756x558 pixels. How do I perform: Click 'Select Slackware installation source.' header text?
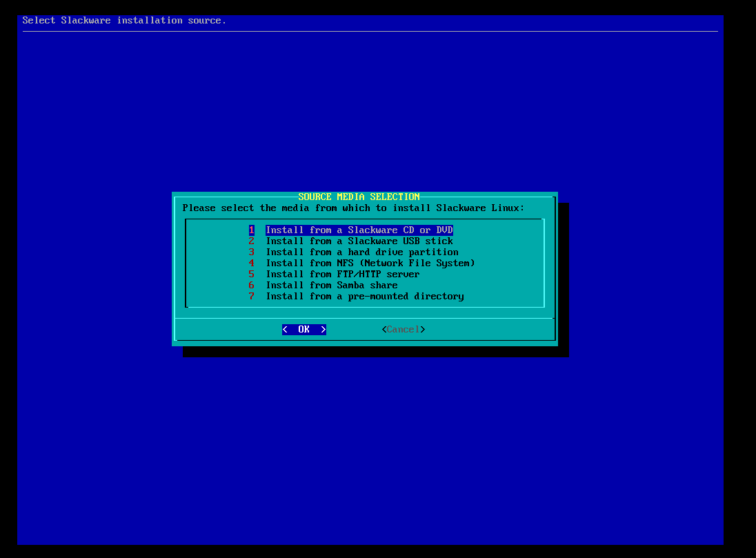[x=124, y=21]
